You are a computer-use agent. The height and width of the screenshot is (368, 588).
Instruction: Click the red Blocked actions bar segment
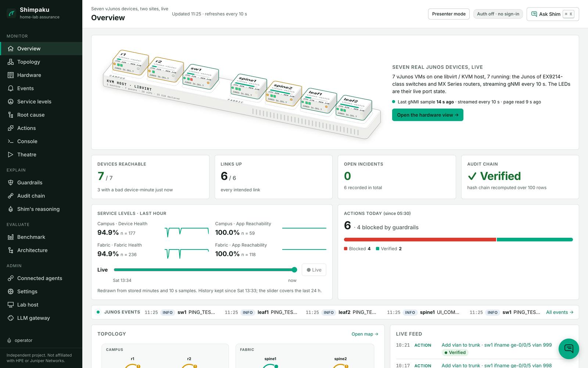(420, 240)
